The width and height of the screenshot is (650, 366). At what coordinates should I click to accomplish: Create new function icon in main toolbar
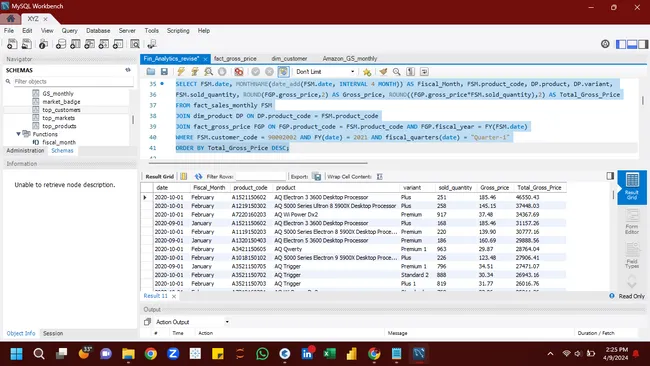coord(118,44)
